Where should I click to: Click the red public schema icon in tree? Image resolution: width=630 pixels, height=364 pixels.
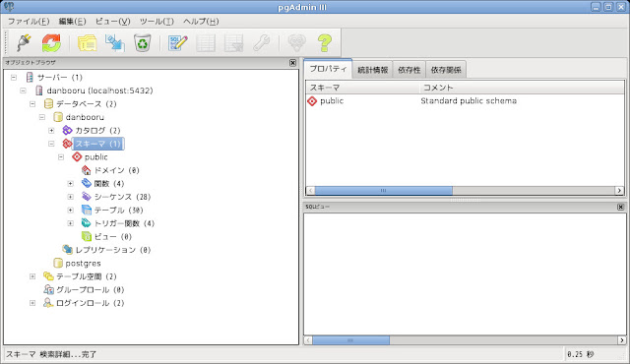[x=77, y=157]
